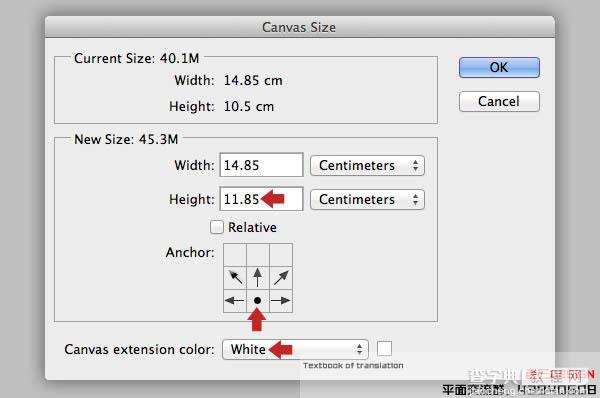This screenshot has height=398, width=600.
Task: Select the upward anchor arrow
Action: click(258, 278)
